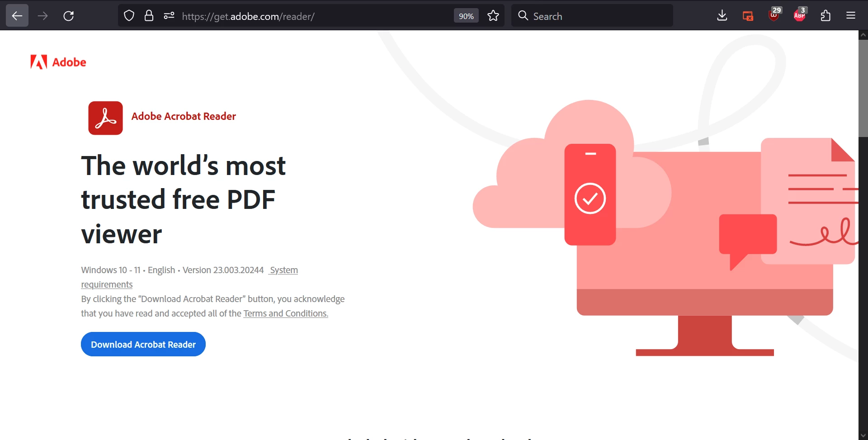Focus the browser Search box
868x440 pixels.
click(592, 16)
